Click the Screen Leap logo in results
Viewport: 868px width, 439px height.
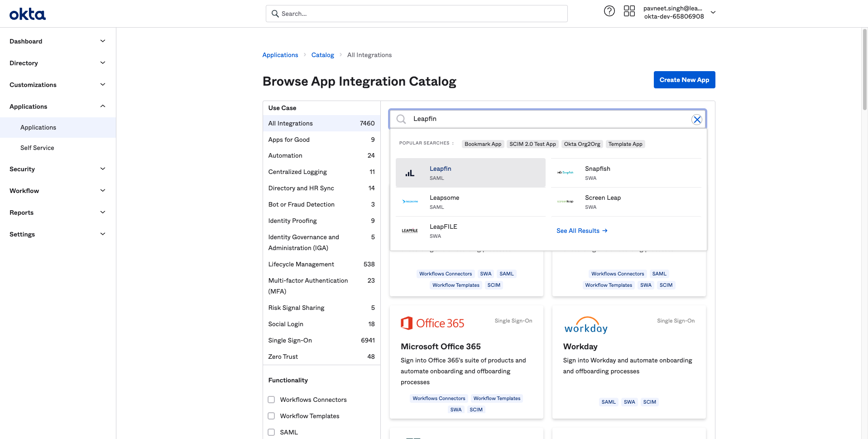(x=565, y=202)
